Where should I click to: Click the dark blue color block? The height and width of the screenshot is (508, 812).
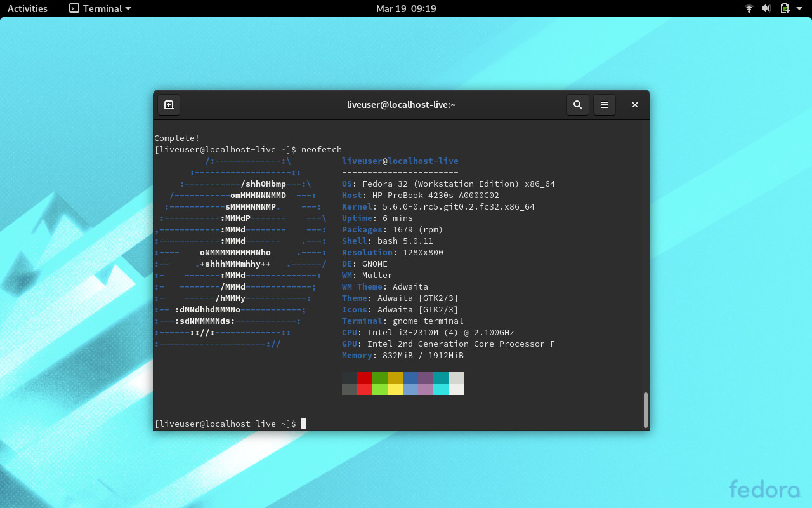(410, 378)
